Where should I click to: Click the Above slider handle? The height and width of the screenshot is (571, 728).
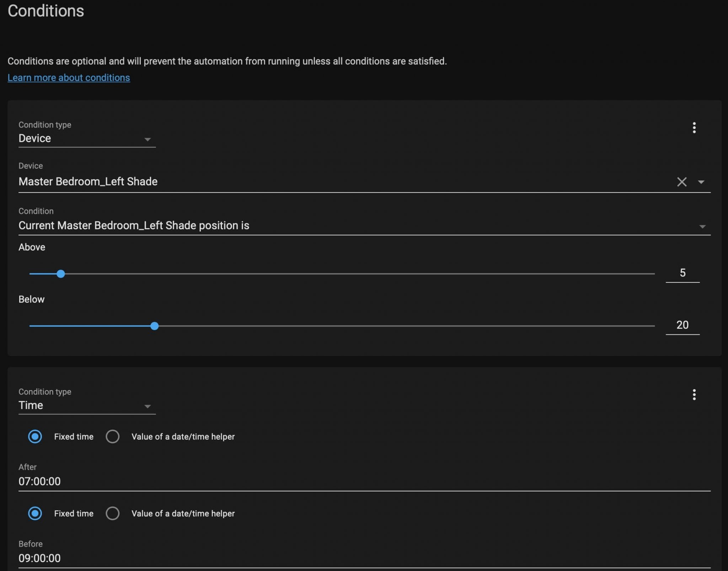tap(61, 274)
